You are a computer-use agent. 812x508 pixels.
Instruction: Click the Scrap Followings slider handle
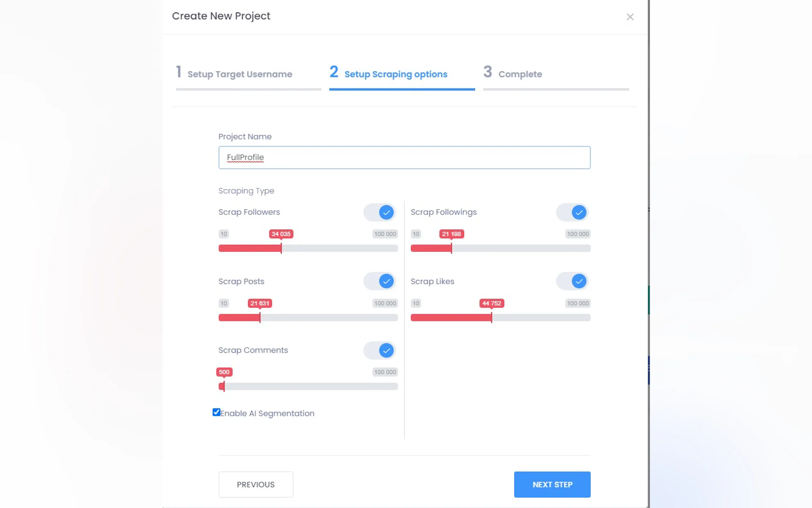pos(451,248)
